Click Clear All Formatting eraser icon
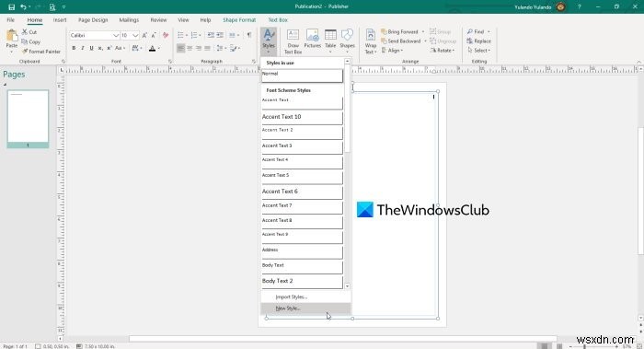644x349 pixels. (166, 36)
